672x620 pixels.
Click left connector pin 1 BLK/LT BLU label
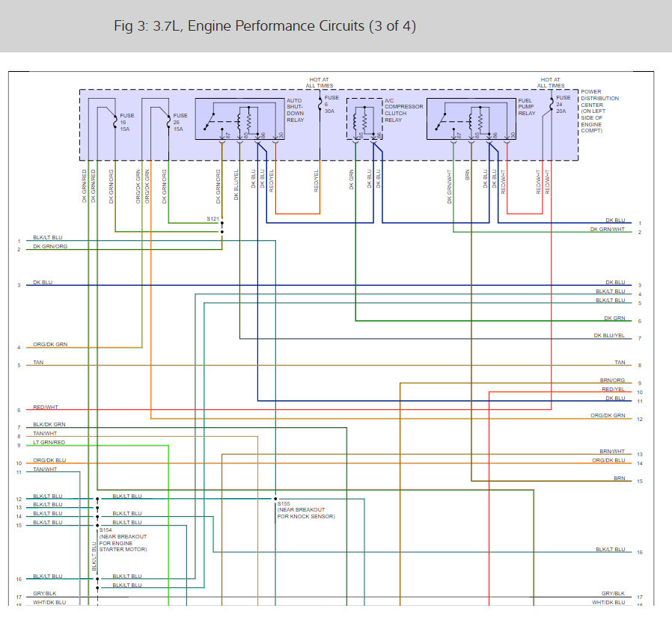(48, 238)
